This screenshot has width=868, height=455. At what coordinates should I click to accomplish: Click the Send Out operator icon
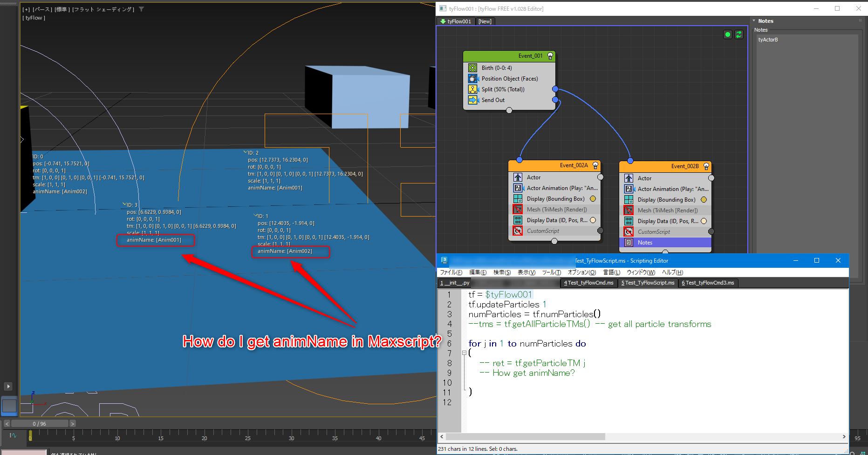pos(472,100)
